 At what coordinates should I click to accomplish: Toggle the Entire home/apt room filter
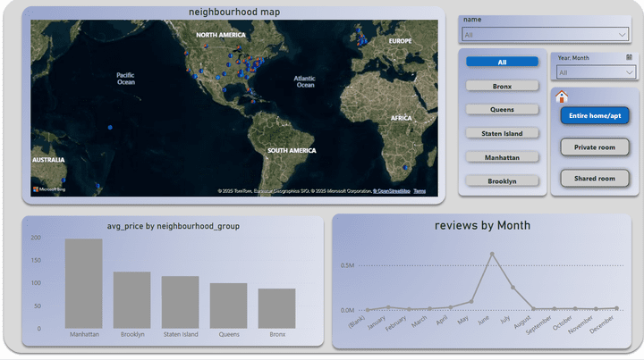pos(595,116)
